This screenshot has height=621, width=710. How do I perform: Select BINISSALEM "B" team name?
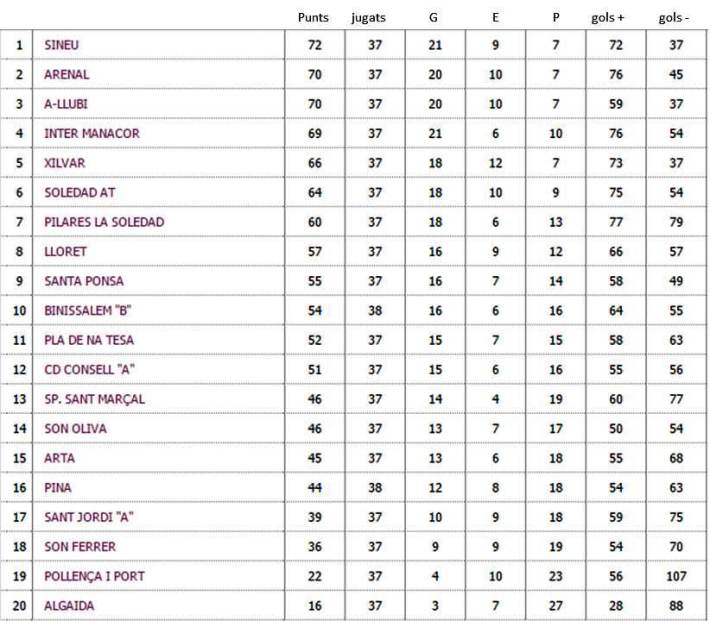pyautogui.click(x=88, y=311)
